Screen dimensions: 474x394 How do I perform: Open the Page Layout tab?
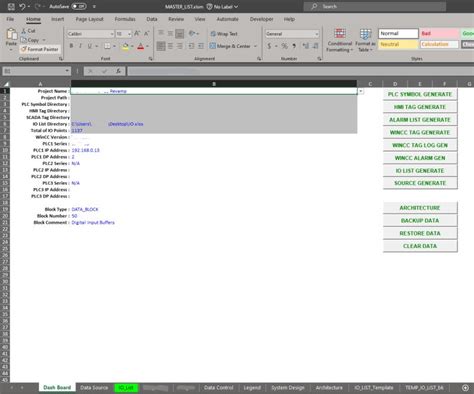pos(89,19)
